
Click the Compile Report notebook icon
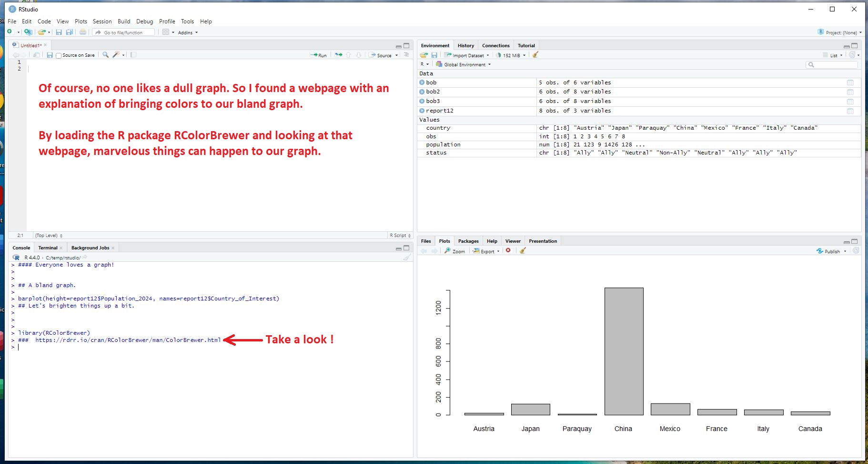[133, 55]
